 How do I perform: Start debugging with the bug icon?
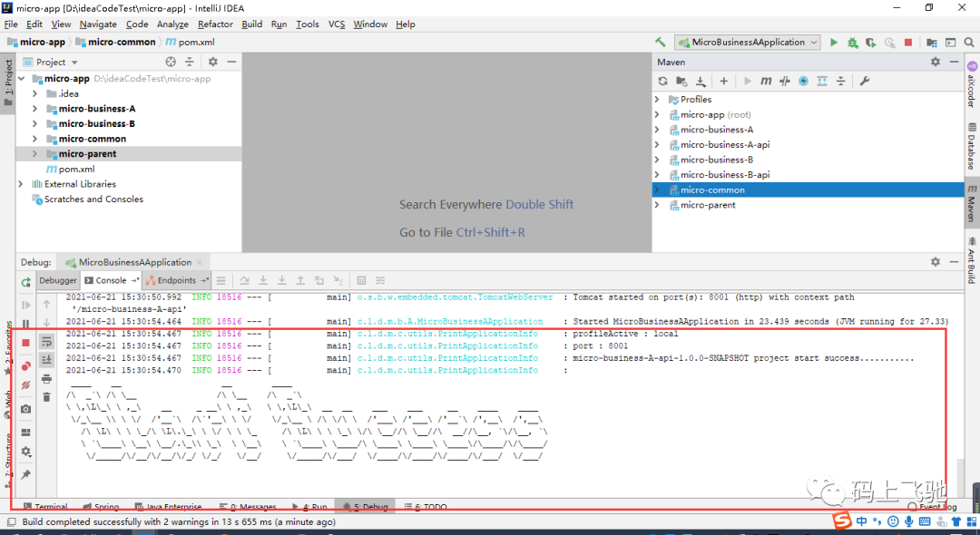(852, 43)
